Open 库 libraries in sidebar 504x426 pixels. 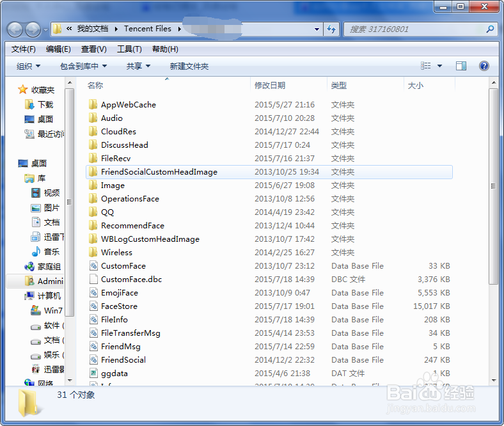coord(35,178)
